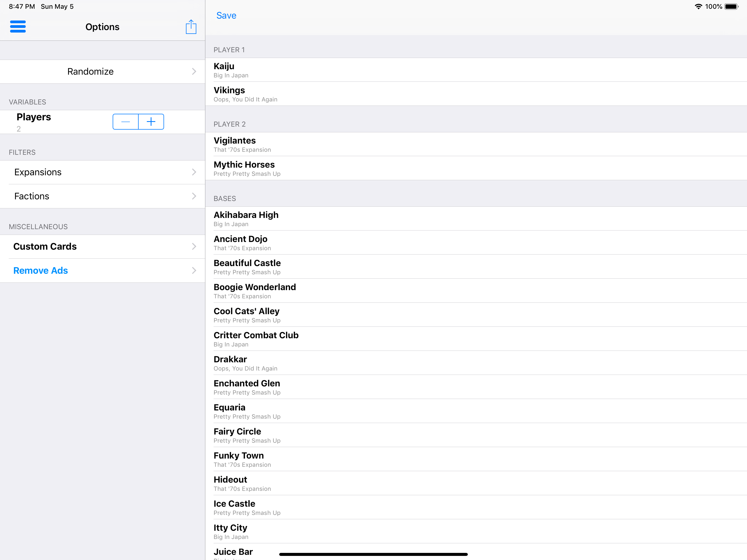Tap the 8:47 PM clock
Viewport: 747px width, 560px height.
22,6
